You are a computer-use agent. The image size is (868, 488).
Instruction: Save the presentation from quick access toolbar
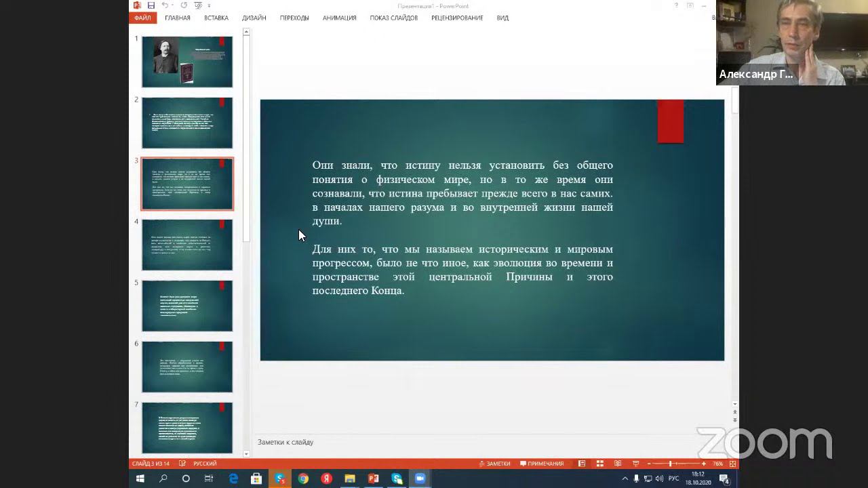pos(151,5)
